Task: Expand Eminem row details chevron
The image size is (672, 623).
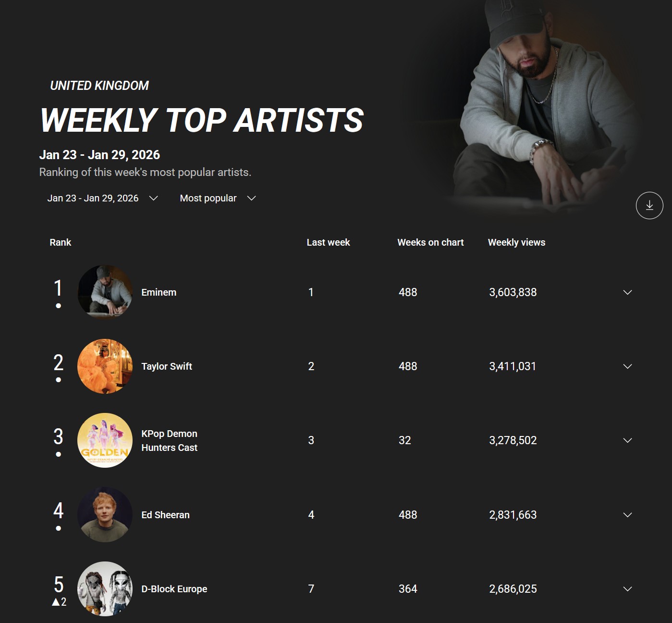Action: tap(627, 292)
